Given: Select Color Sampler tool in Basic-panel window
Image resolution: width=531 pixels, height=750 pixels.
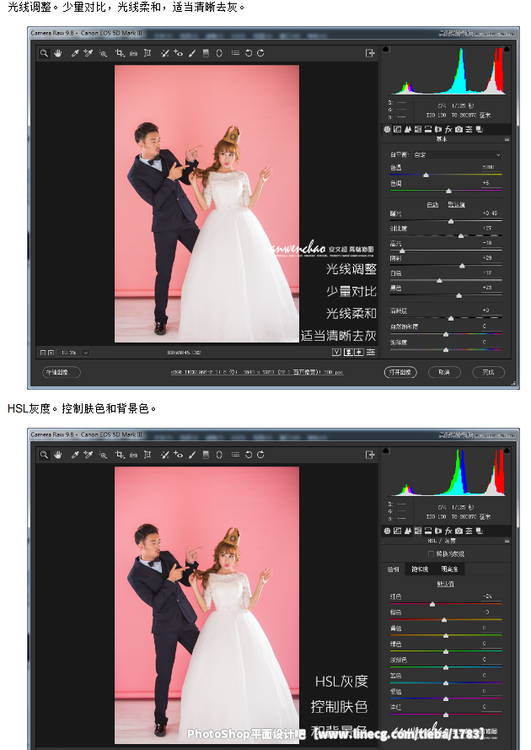Looking at the screenshot, I should click(x=88, y=53).
